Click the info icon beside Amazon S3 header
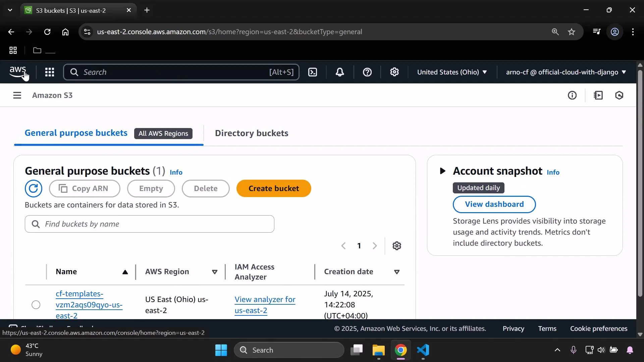This screenshot has height=362, width=644. [572, 96]
